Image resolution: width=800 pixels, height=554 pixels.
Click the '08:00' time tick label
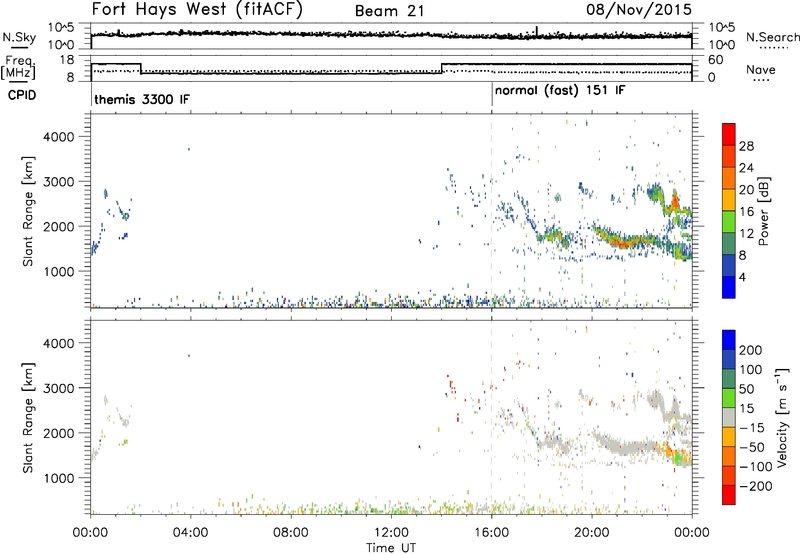[290, 533]
